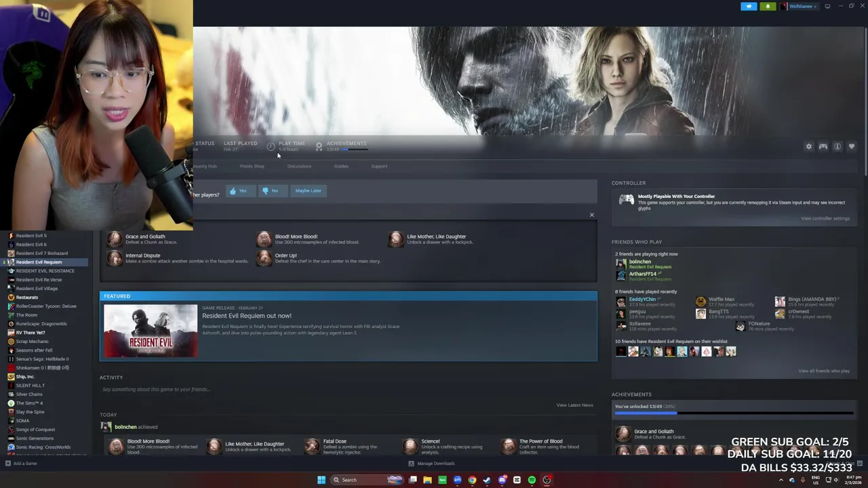Click the Fatal Dose activity achievement icon
This screenshot has height=488, width=868.
(312, 446)
